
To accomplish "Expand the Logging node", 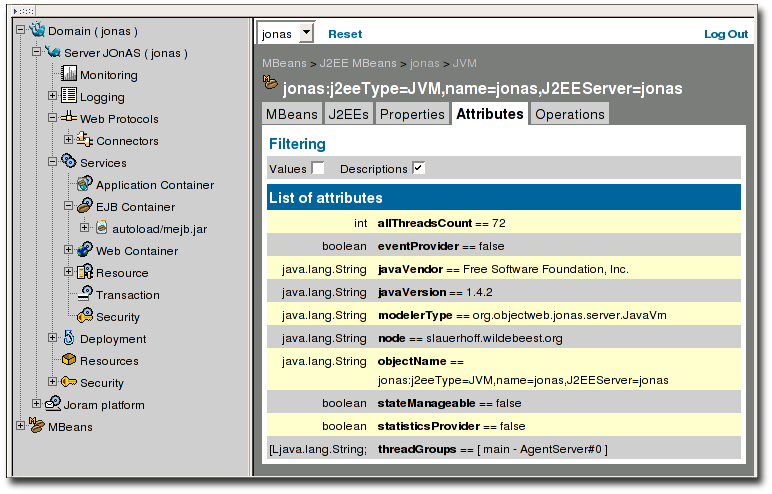I will [53, 96].
